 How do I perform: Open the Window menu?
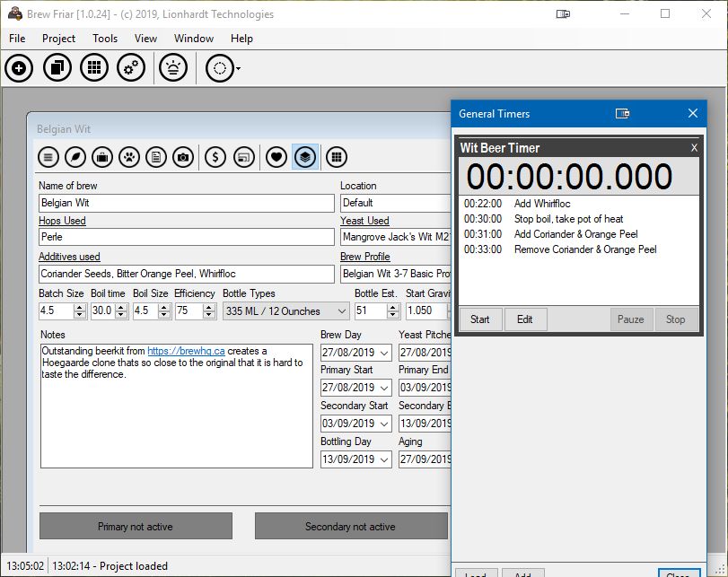194,39
